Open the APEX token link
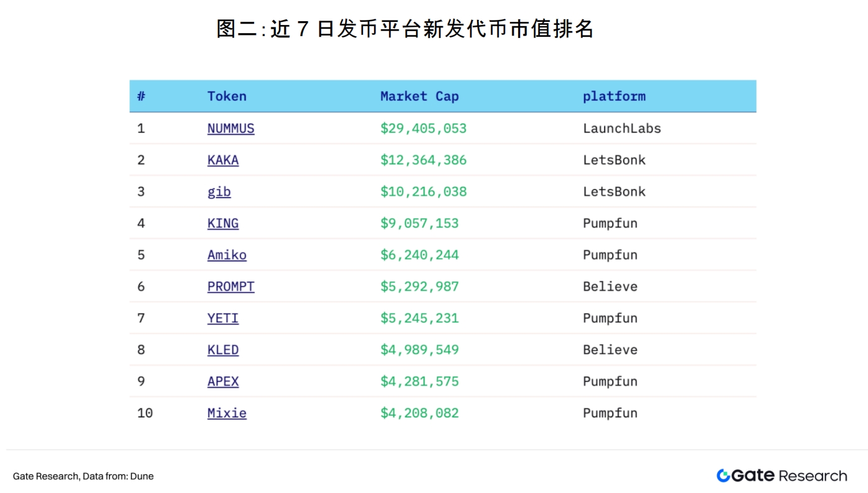The image size is (868, 493). pos(223,381)
